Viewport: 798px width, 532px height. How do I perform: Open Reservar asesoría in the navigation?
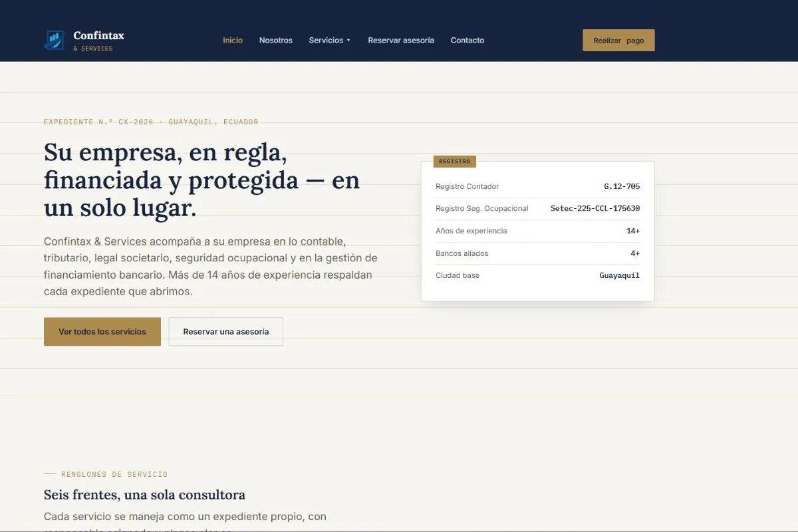[x=401, y=41]
